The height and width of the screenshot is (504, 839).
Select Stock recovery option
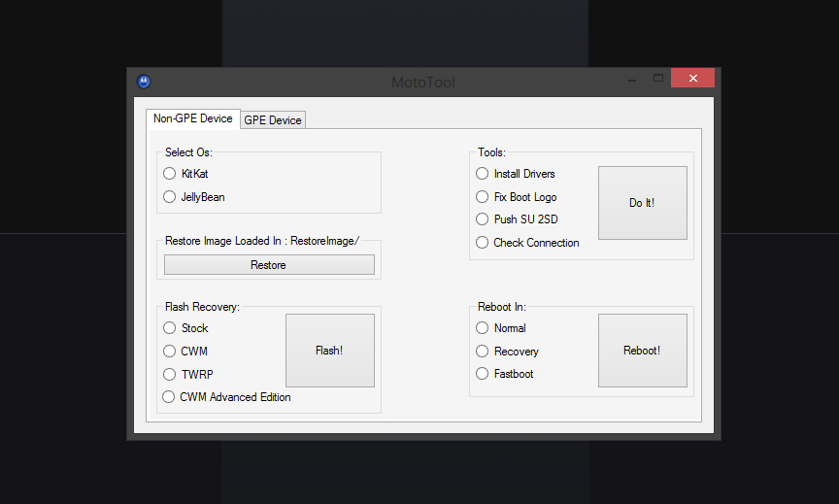pos(170,328)
